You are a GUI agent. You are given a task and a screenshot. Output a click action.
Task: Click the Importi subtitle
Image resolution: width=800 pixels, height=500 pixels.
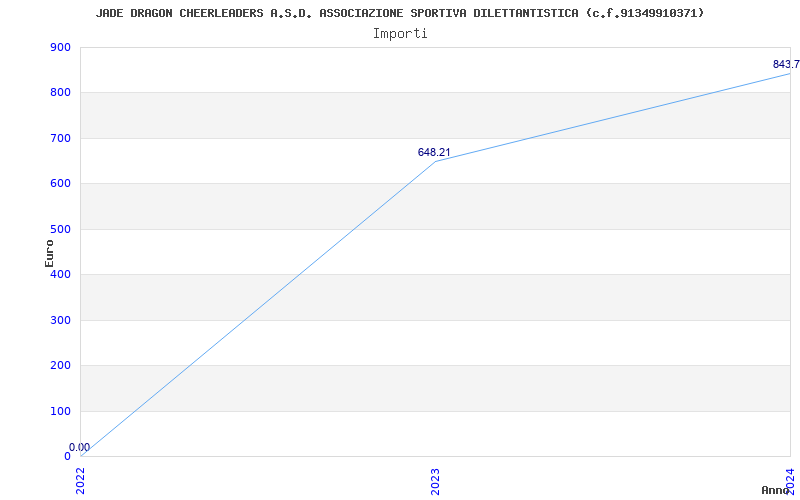[x=400, y=34]
